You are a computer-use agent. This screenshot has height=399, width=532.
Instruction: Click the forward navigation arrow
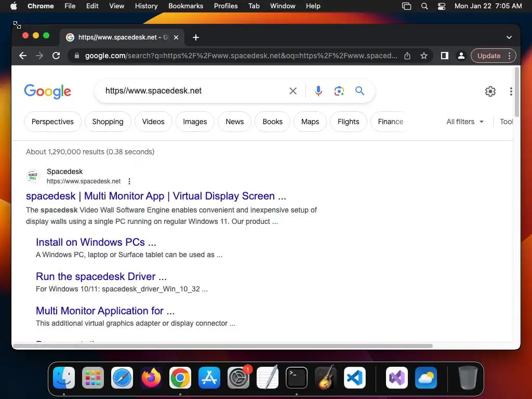click(x=39, y=56)
